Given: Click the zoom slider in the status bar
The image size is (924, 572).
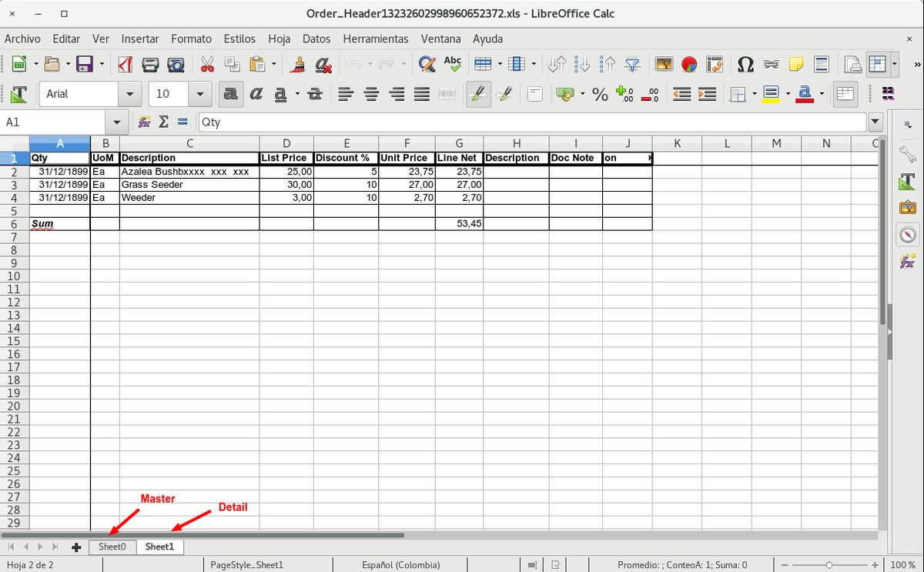Looking at the screenshot, I should coord(829,565).
